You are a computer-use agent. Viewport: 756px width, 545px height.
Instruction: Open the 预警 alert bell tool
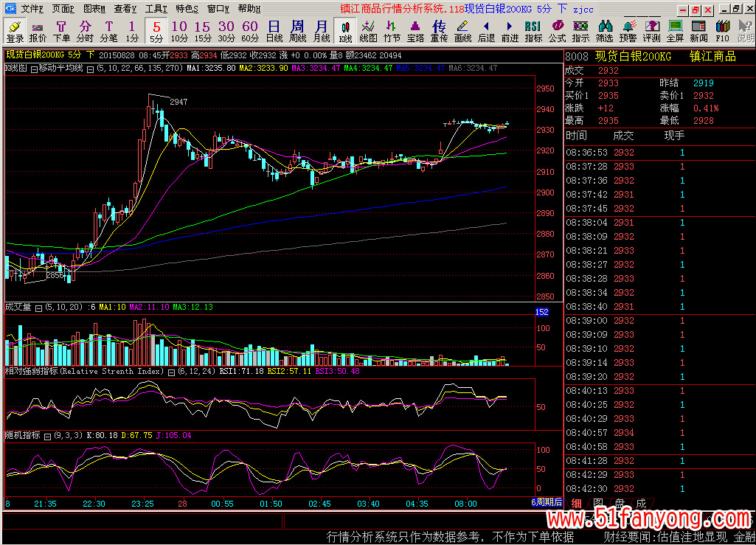628,31
